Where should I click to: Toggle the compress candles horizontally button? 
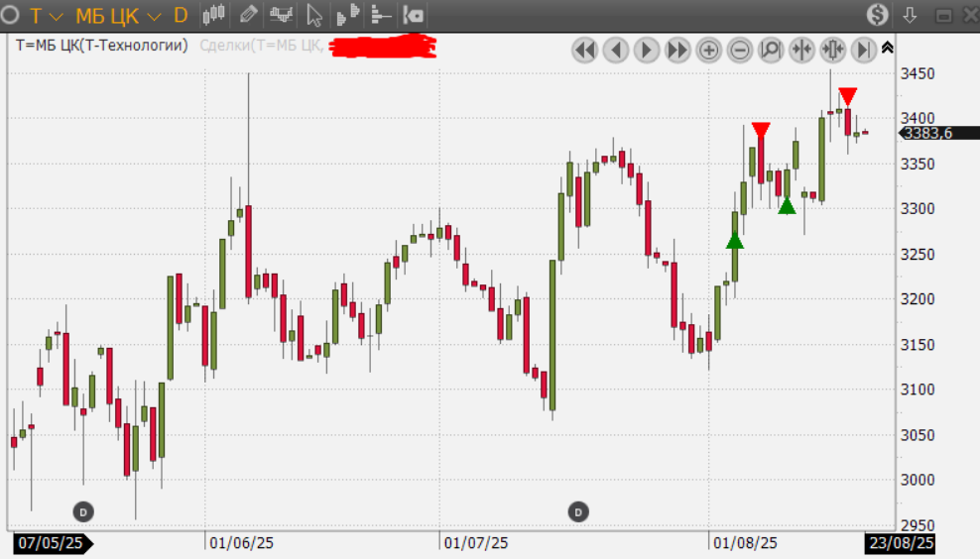tap(801, 50)
